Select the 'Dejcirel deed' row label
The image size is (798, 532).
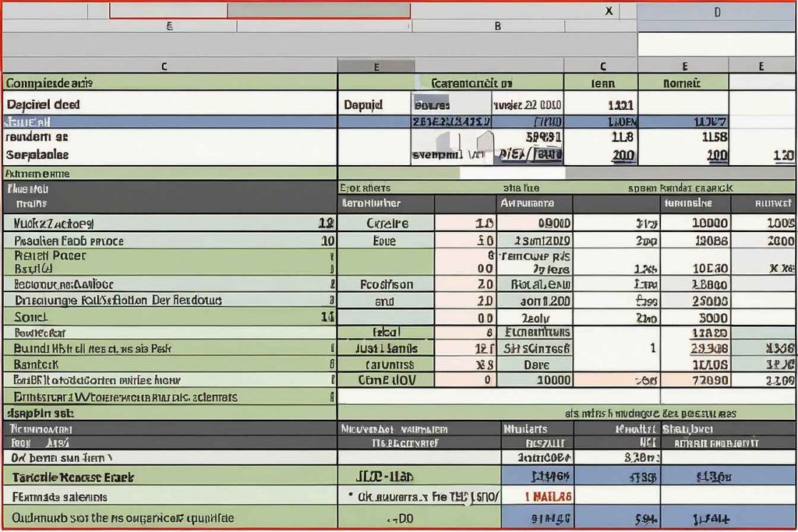(44, 104)
